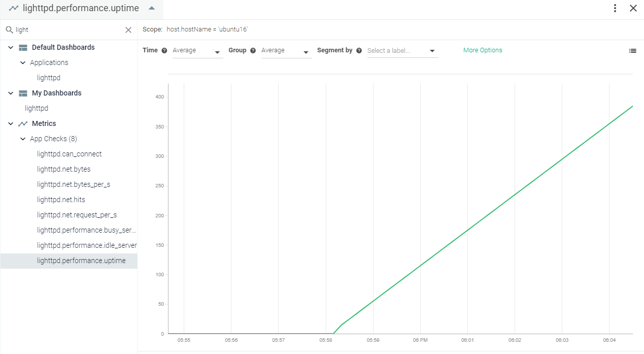The image size is (644, 354).
Task: Click the Default Dashboards grid icon
Action: [23, 47]
